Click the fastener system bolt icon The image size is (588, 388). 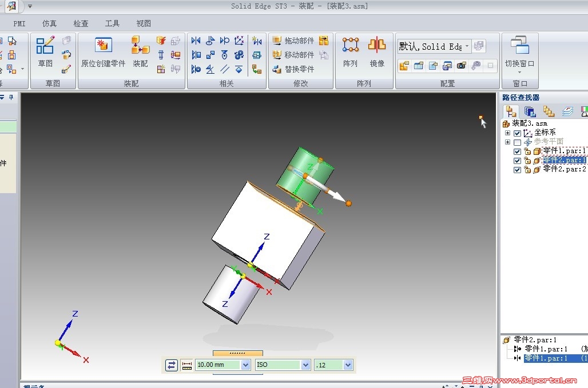coord(161,55)
